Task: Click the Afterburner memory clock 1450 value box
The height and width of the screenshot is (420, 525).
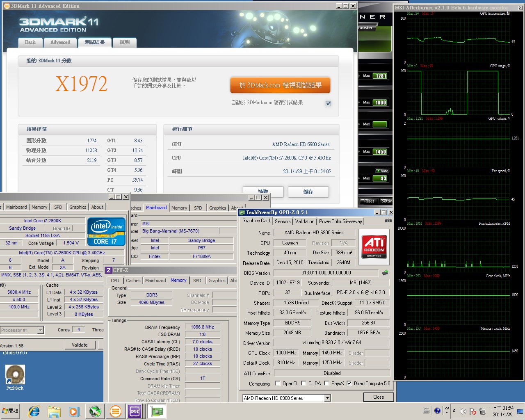Action: click(x=381, y=152)
